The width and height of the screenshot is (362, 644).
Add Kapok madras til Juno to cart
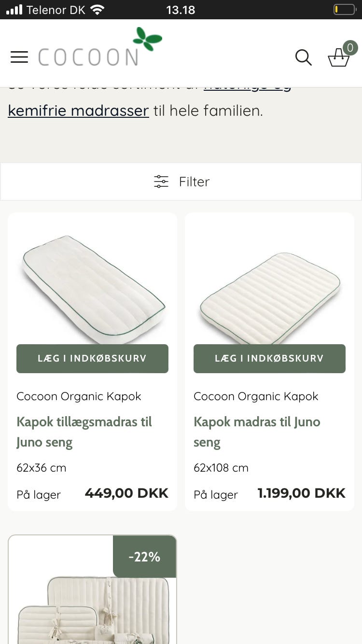[269, 359]
